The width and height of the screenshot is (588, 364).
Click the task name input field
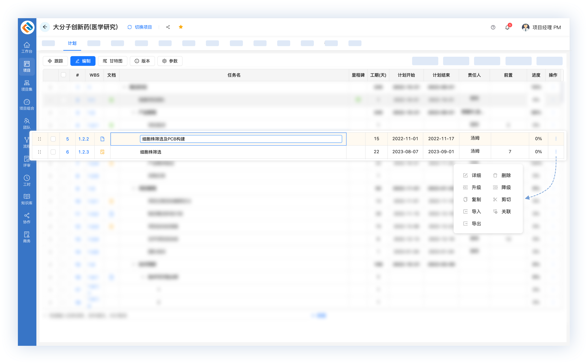pyautogui.click(x=241, y=139)
